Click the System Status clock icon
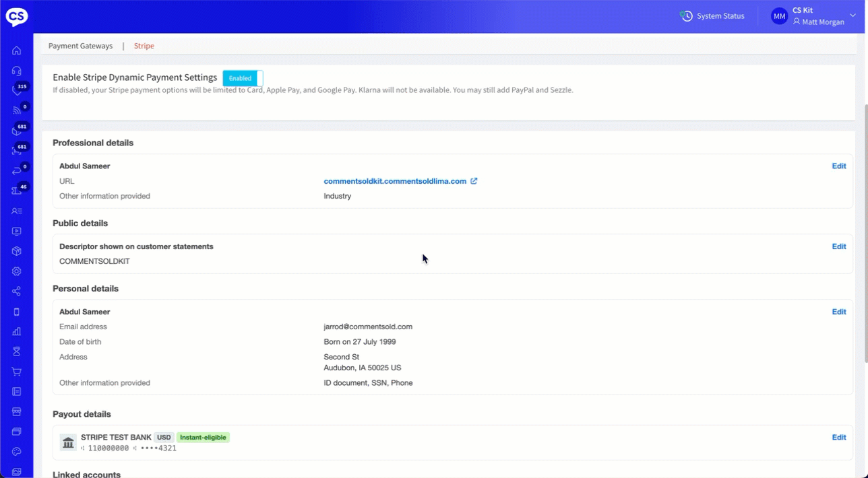 [687, 16]
